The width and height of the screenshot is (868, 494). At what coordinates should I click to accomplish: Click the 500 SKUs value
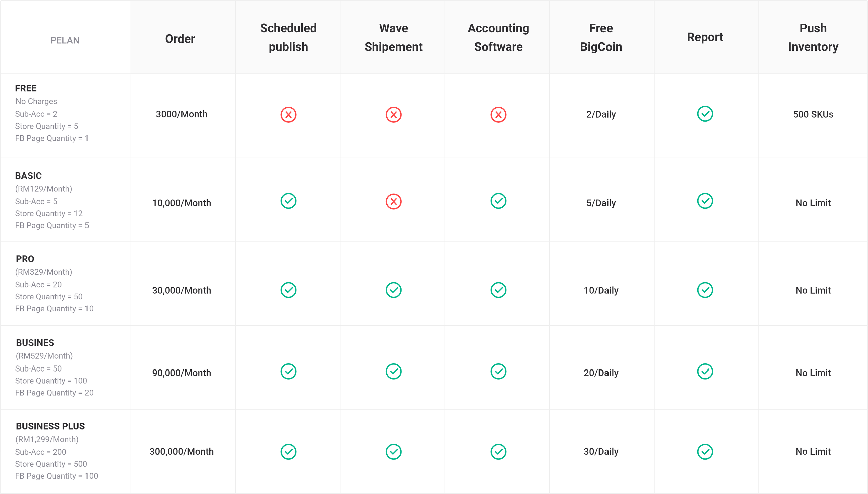point(813,114)
